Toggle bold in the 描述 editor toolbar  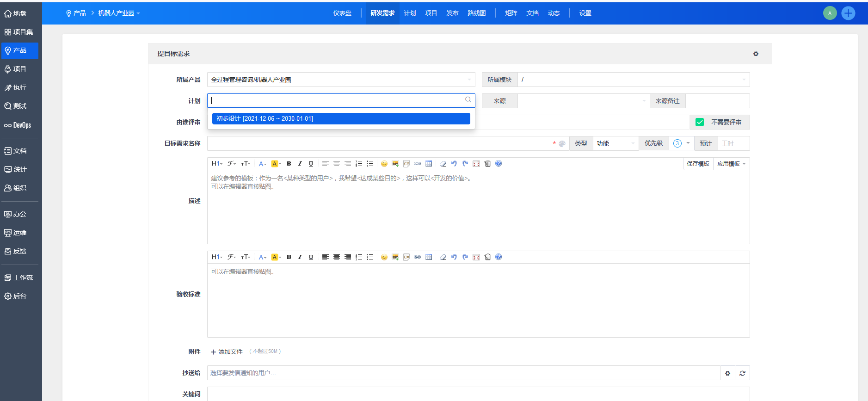289,164
